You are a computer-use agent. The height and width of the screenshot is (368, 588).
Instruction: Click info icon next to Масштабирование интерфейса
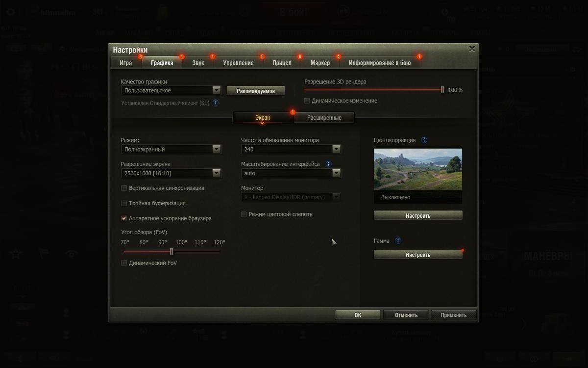click(x=328, y=164)
